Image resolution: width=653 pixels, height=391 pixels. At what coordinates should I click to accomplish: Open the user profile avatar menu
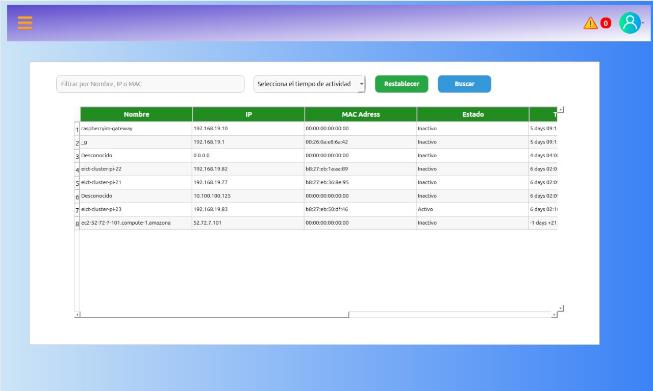point(630,23)
